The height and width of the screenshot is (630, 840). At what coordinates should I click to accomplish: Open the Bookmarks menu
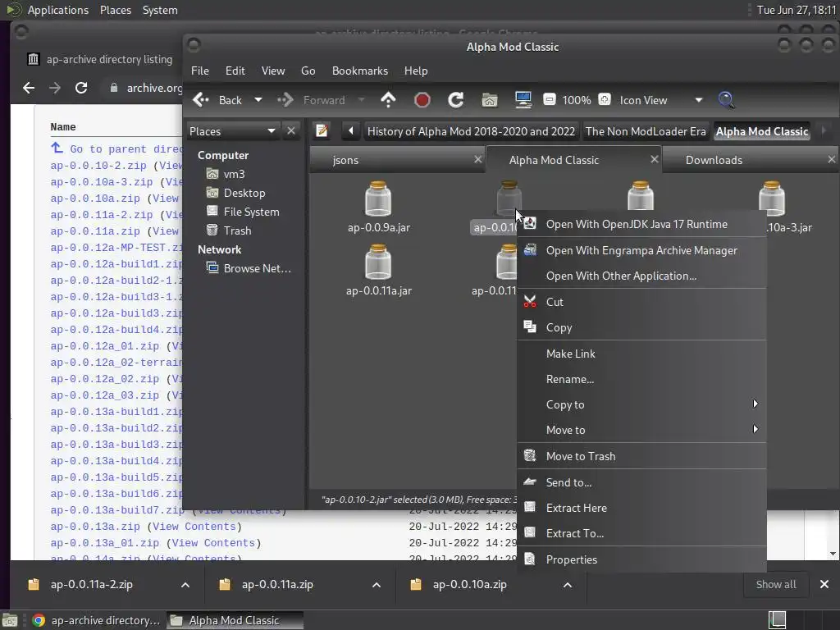pyautogui.click(x=360, y=71)
